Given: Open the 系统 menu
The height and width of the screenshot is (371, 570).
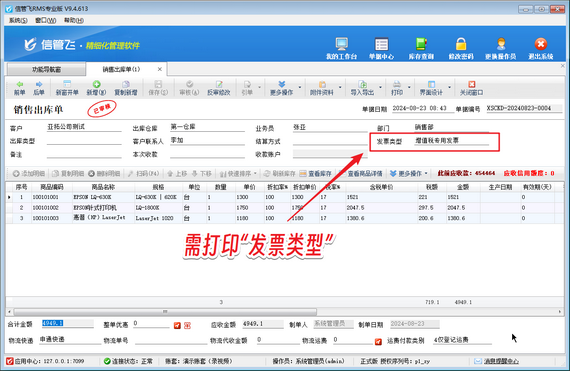Looking at the screenshot, I should (18, 20).
